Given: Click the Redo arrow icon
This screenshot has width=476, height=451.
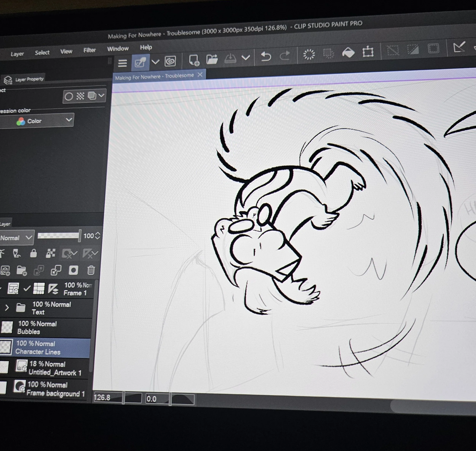Looking at the screenshot, I should [x=285, y=56].
